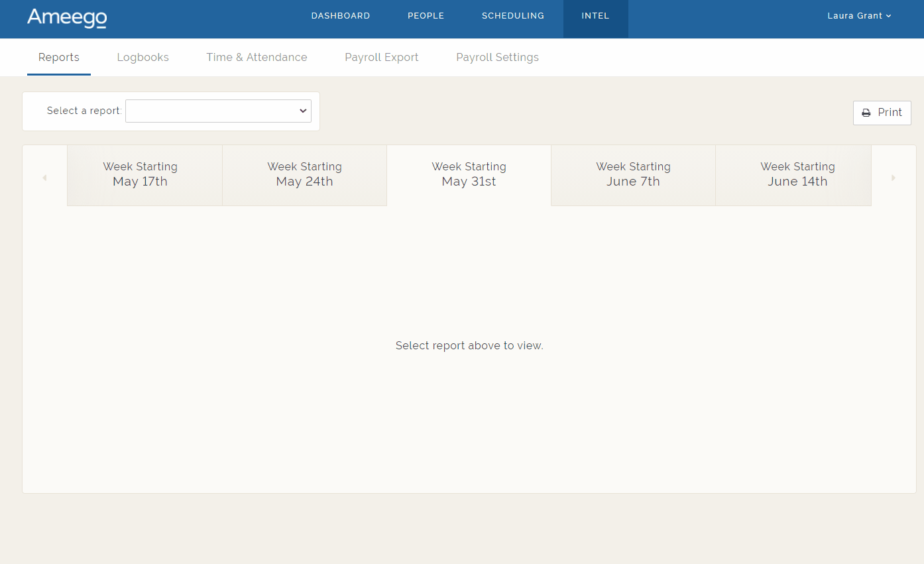Select Week Starting May 31st

coord(469,175)
